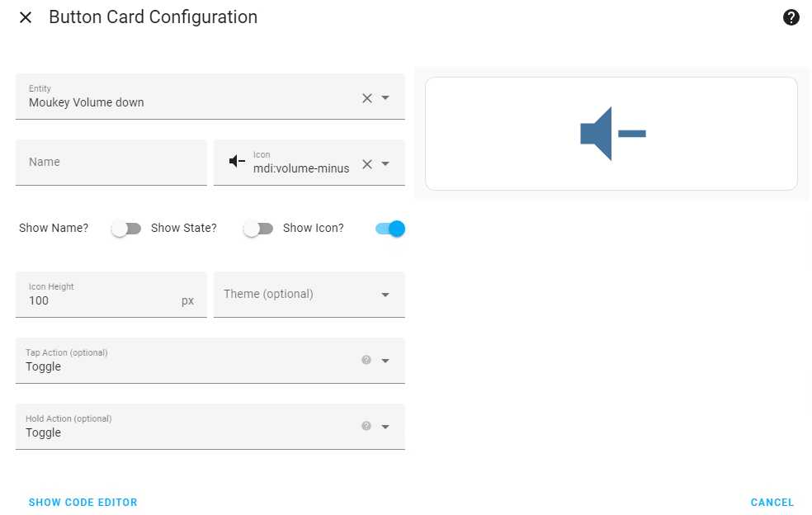Click the Name input field
This screenshot has height=515, width=812.
[x=111, y=162]
